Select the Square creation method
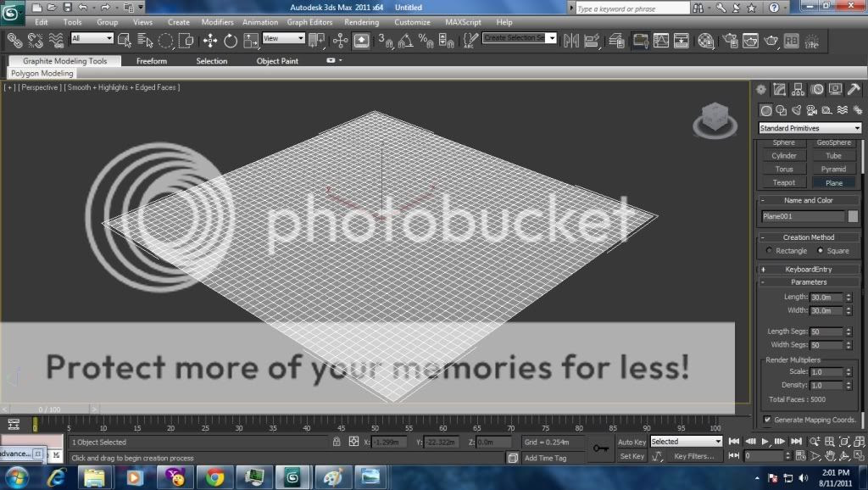 (832, 251)
